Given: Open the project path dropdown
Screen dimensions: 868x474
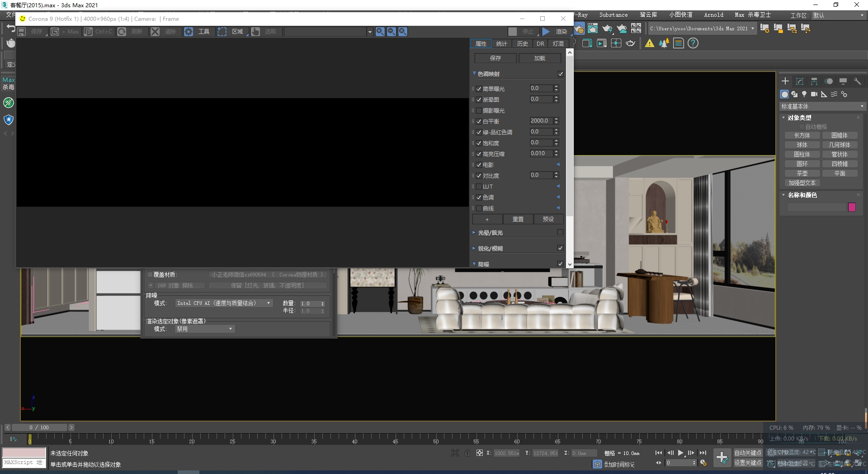Looking at the screenshot, I should tap(703, 28).
